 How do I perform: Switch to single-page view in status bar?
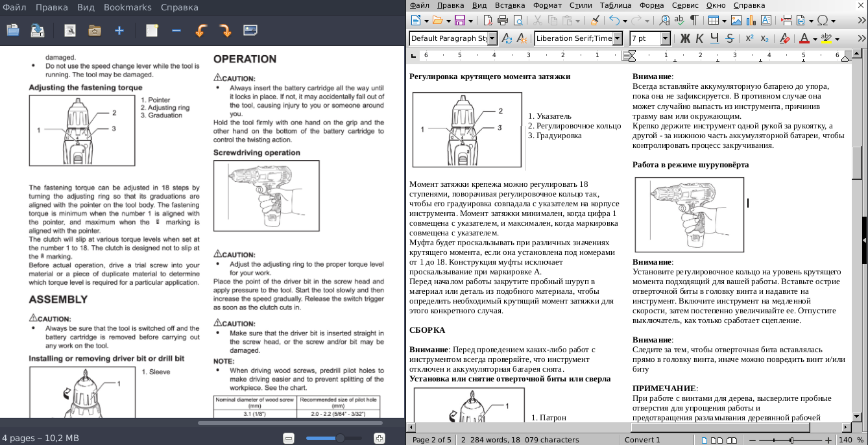705,440
